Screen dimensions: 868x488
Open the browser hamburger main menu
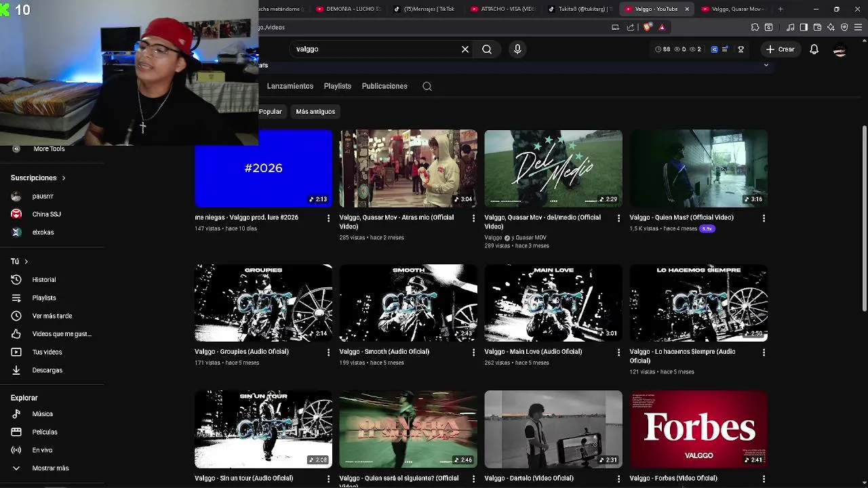(x=858, y=27)
